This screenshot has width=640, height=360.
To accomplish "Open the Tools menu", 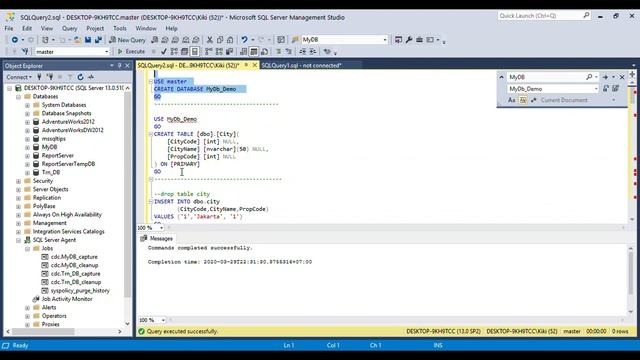I will tap(120, 28).
